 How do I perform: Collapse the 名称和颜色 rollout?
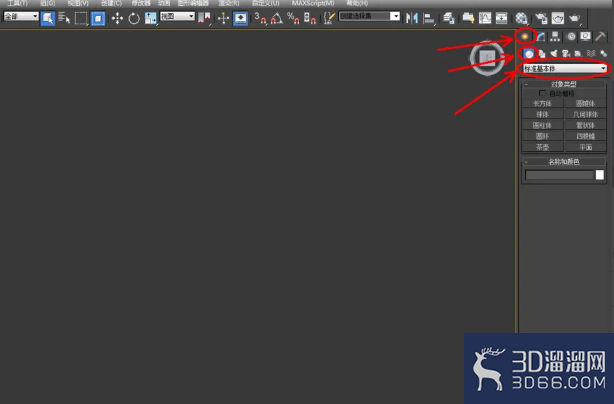pos(564,161)
